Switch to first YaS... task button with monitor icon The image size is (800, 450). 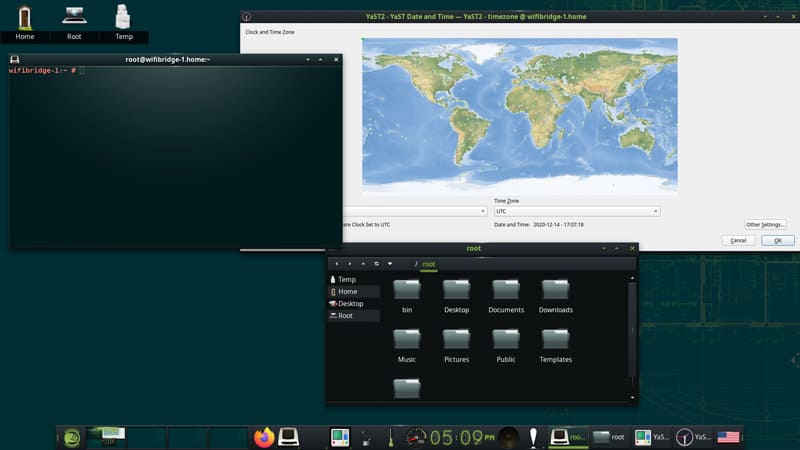[x=652, y=437]
